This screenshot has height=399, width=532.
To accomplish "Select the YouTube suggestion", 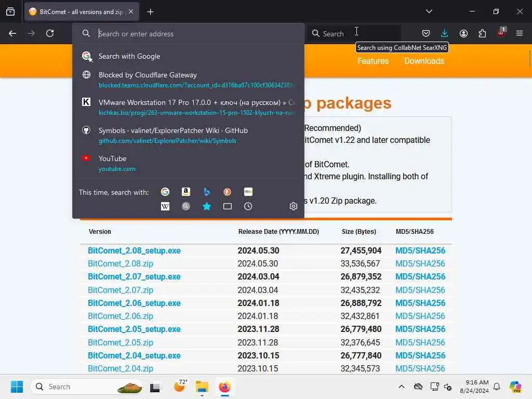I will click(188, 163).
